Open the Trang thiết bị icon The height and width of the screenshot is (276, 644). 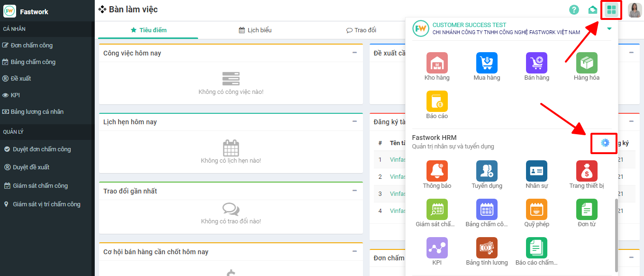tap(587, 171)
